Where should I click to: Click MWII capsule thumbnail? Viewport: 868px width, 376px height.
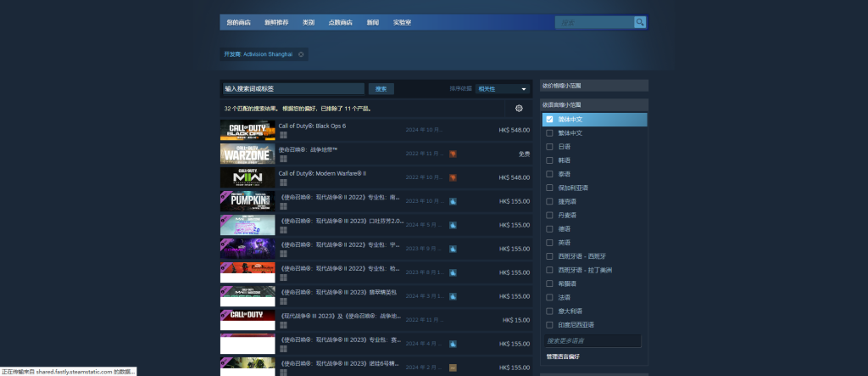pos(248,177)
